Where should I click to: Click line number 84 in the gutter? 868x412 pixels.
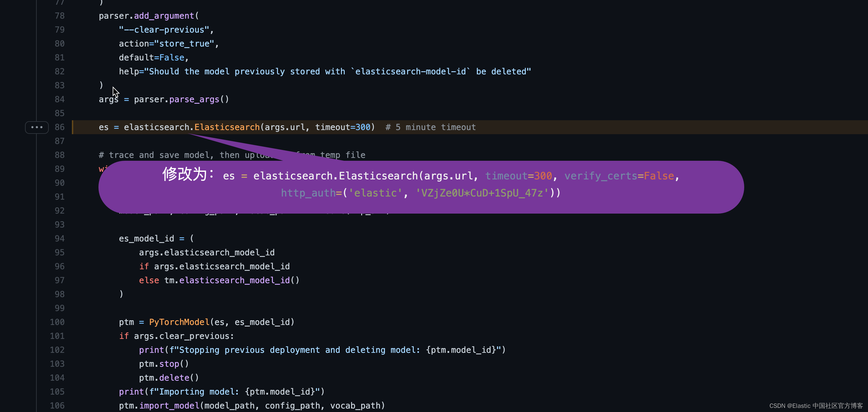60,99
